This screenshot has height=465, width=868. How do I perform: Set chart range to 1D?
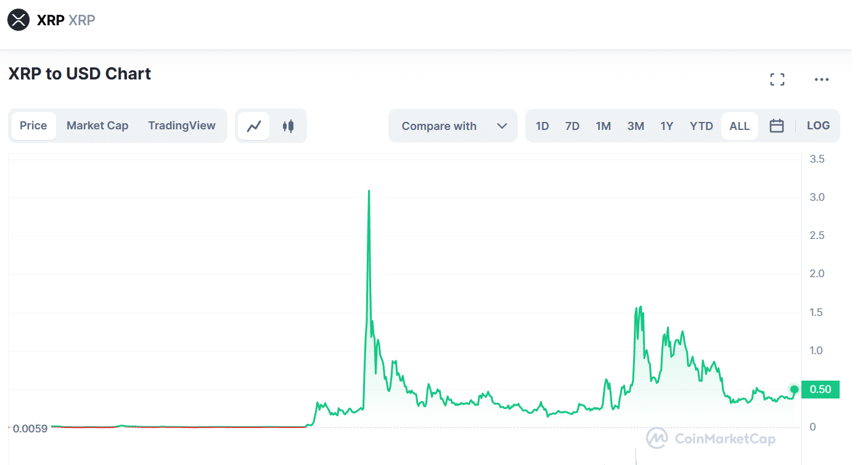pos(542,126)
